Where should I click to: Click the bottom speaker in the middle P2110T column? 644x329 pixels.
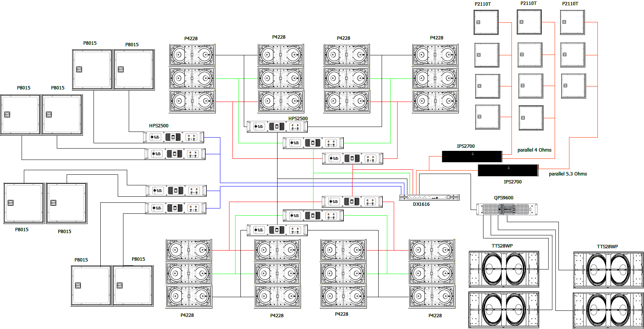[x=531, y=118]
